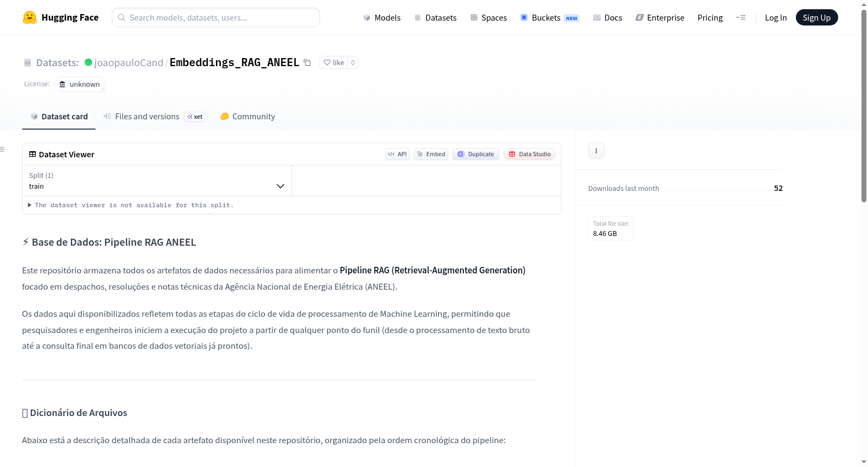Click the Log In link
This screenshot has width=868, height=467.
[x=776, y=17]
